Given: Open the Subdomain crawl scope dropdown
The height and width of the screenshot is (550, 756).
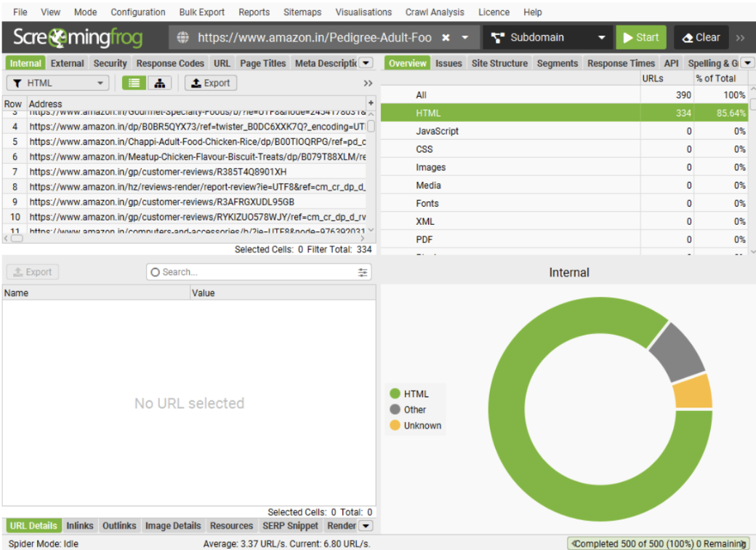Looking at the screenshot, I should click(x=547, y=37).
